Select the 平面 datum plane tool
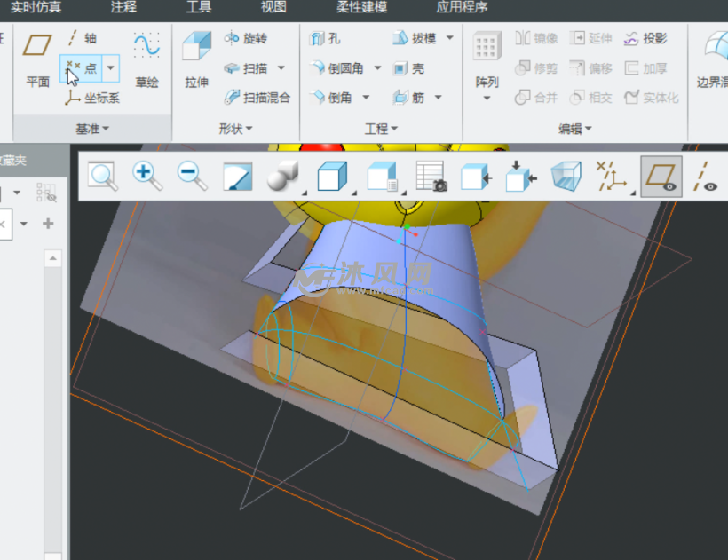 click(37, 59)
